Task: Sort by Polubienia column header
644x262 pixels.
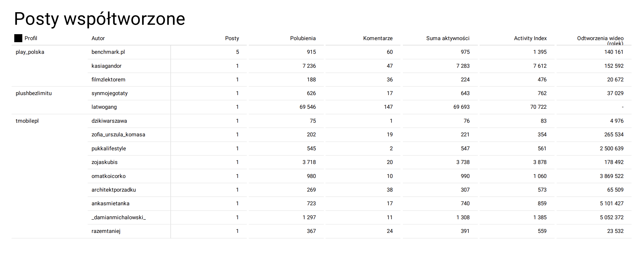Action: [x=303, y=38]
